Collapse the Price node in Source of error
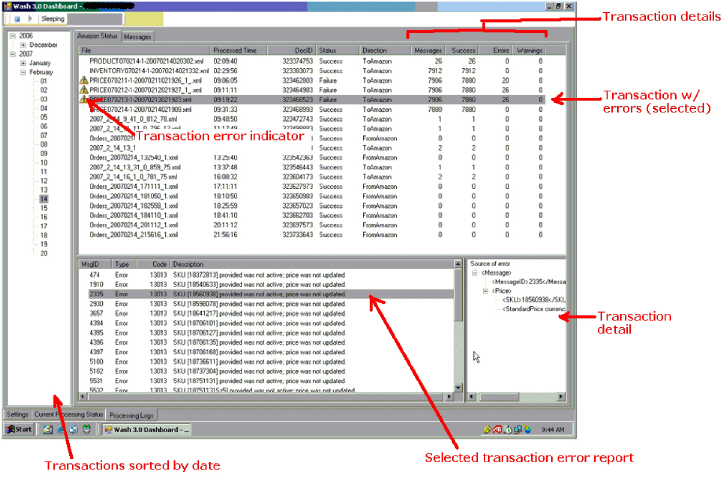Screen dimensions: 723x479 [485, 291]
